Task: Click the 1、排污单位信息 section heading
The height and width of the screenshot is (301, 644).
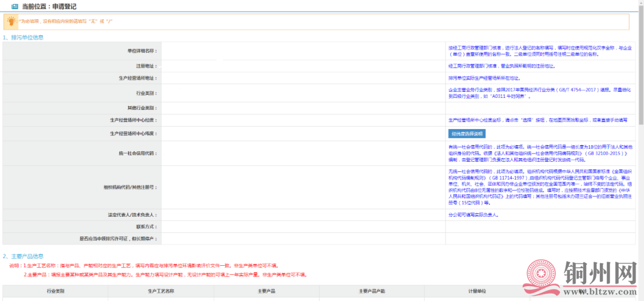Action: click(x=23, y=38)
